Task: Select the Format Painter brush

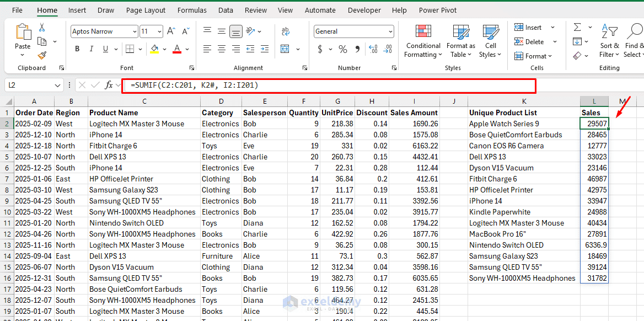Action: (42, 55)
